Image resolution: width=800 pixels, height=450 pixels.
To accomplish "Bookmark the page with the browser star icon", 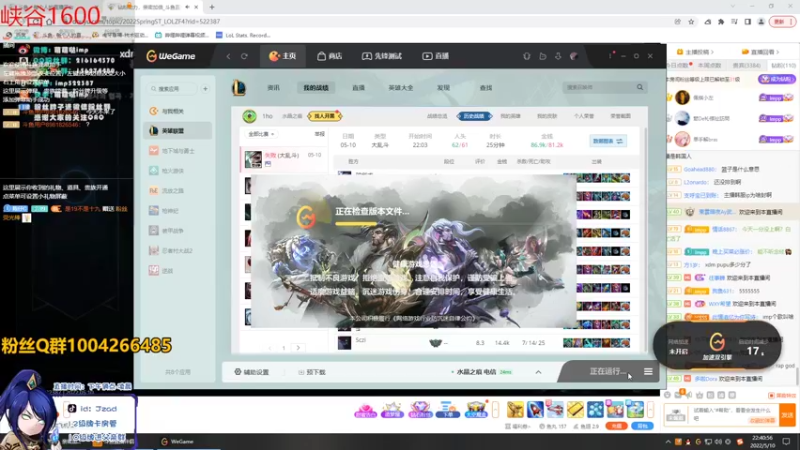I will tap(691, 21).
